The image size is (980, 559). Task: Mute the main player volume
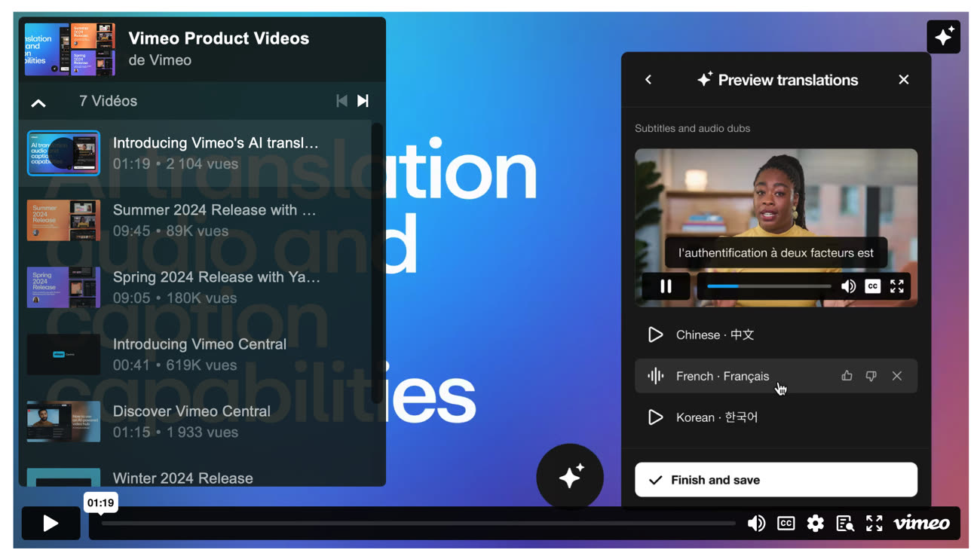click(x=756, y=523)
